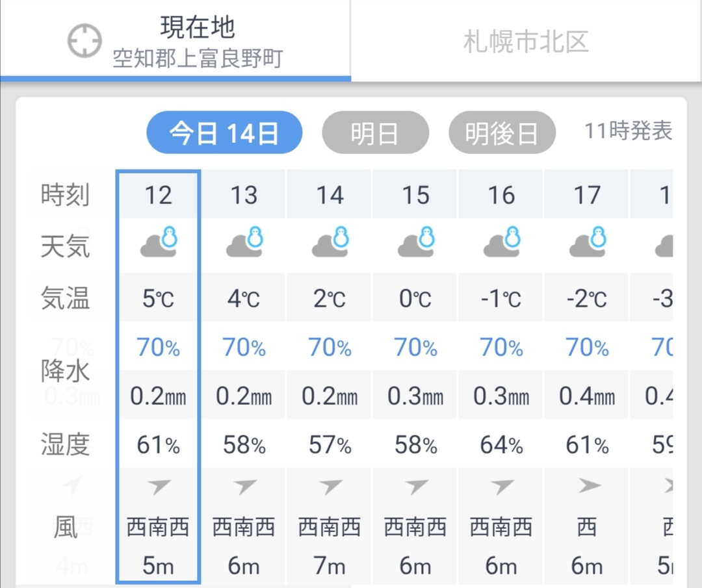Tap the wind direction arrow at 14 o'clock

click(x=330, y=486)
